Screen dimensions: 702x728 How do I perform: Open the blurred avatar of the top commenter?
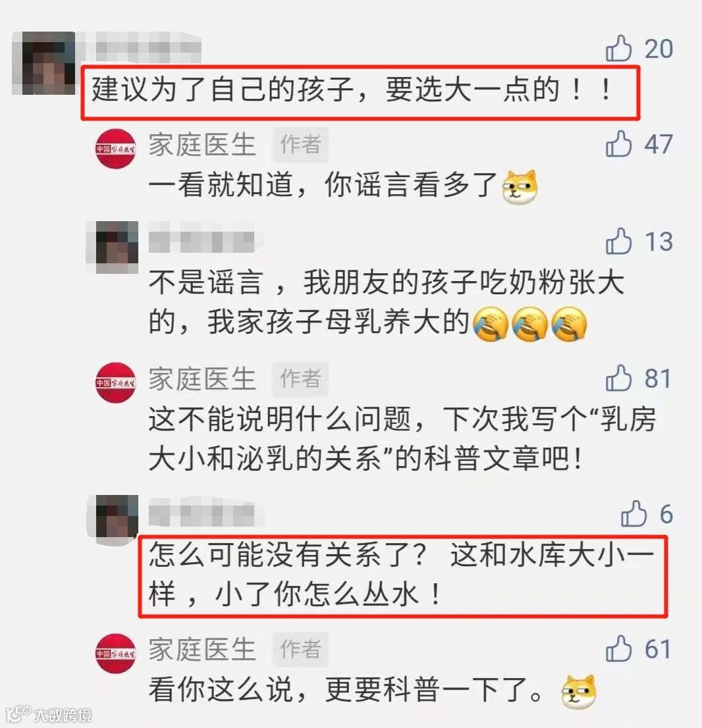44,63
